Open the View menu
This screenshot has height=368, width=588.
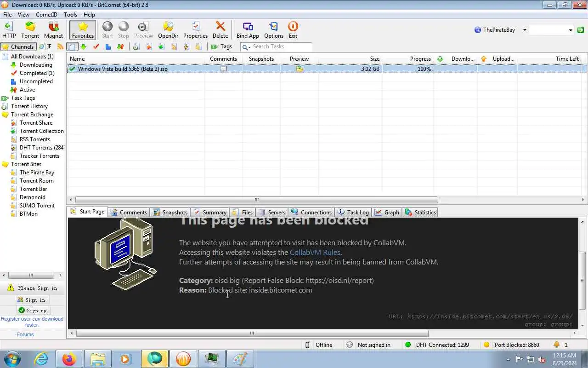23,15
